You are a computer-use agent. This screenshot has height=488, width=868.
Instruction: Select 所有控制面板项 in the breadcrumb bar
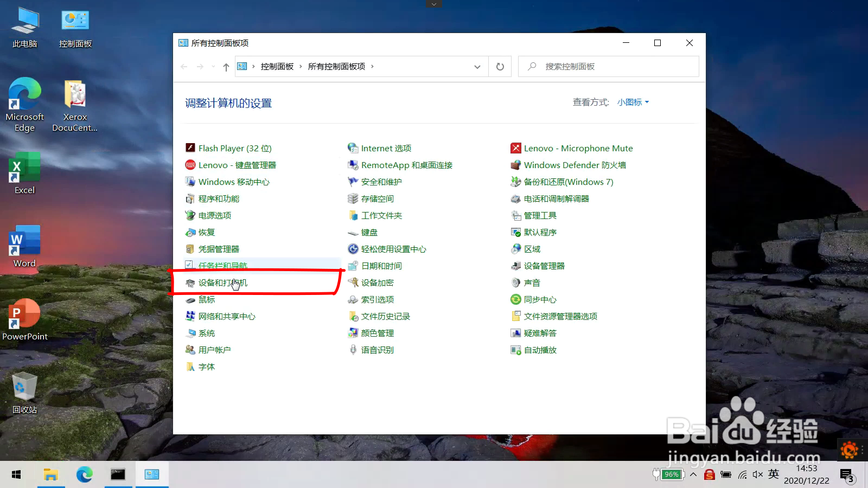[337, 66]
